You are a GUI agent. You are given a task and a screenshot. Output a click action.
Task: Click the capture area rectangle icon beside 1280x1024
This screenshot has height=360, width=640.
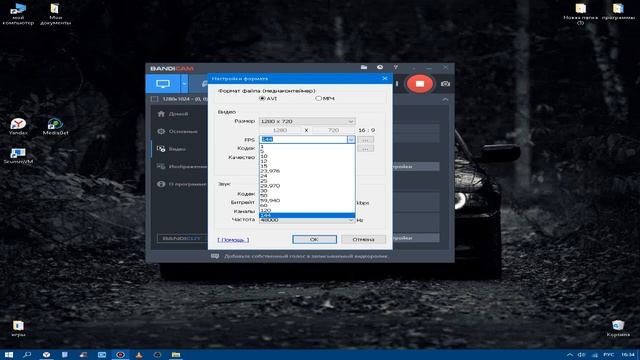(154, 99)
